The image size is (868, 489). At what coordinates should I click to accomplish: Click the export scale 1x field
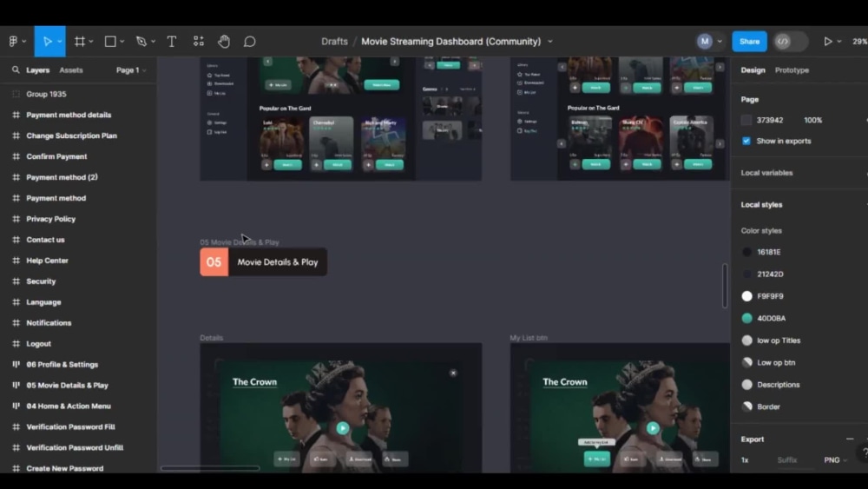tap(745, 459)
